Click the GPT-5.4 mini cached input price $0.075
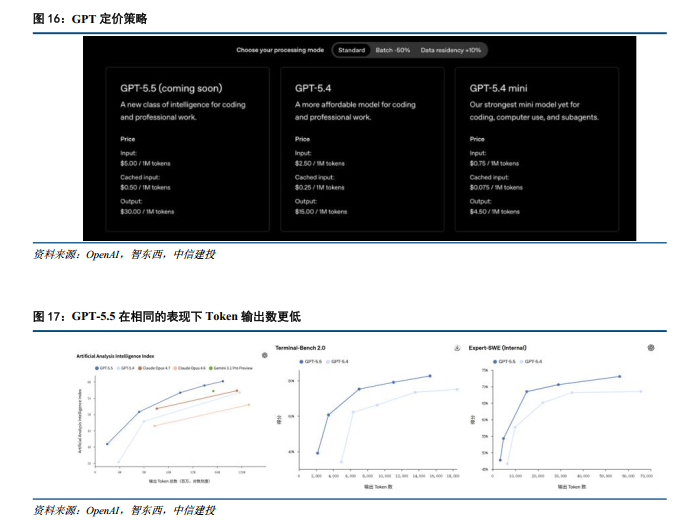Viewport: 696px width, 529px height. click(496, 187)
